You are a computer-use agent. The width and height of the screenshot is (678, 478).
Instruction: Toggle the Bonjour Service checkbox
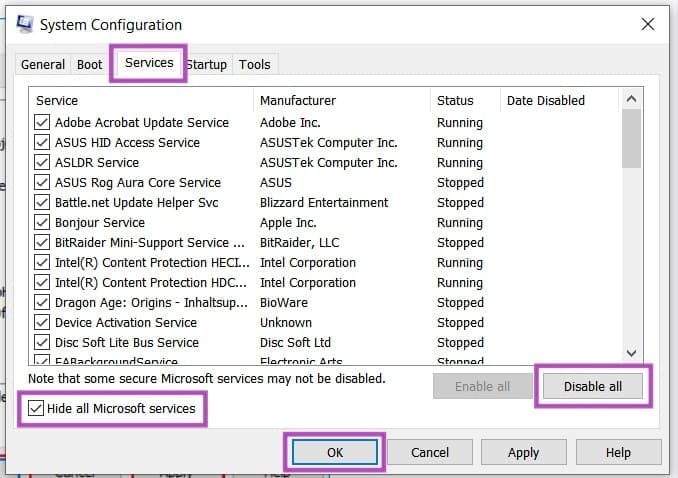click(42, 223)
